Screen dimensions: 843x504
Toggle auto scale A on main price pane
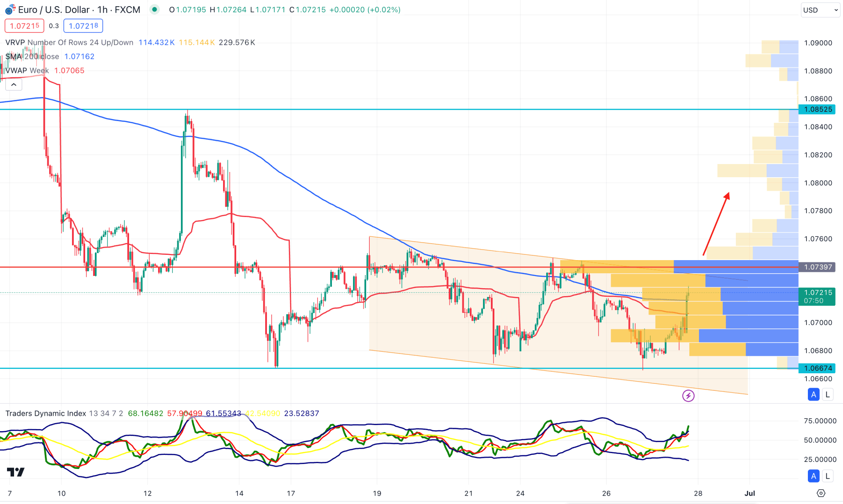click(x=814, y=394)
